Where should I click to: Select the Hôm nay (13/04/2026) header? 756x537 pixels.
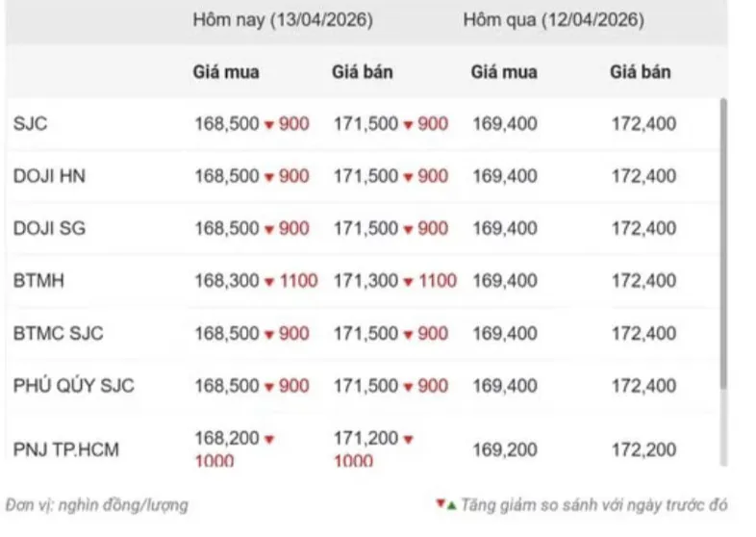point(282,19)
